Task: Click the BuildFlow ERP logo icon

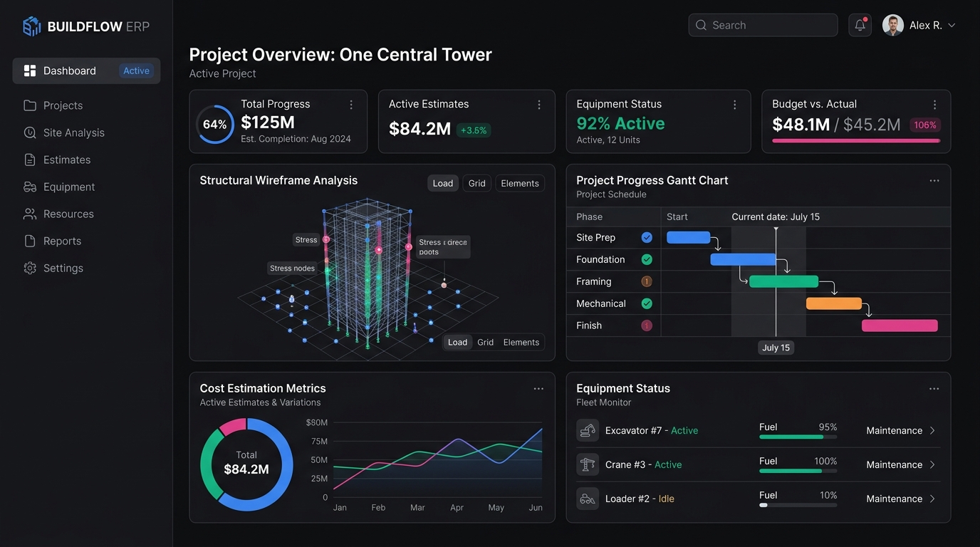Action: pyautogui.click(x=32, y=26)
